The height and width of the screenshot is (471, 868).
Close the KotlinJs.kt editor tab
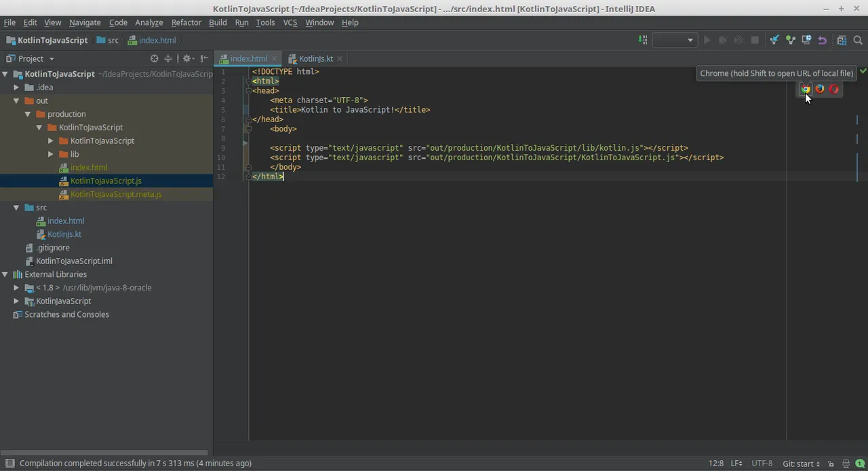[339, 58]
